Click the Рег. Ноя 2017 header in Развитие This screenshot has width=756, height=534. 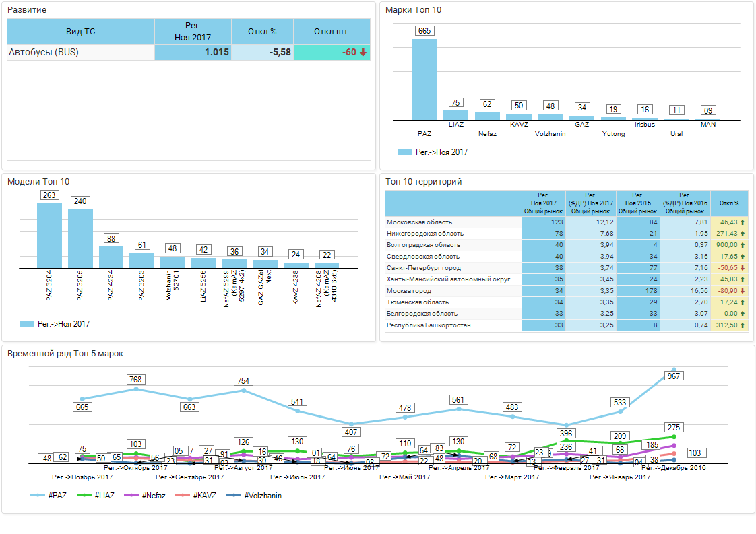click(193, 32)
